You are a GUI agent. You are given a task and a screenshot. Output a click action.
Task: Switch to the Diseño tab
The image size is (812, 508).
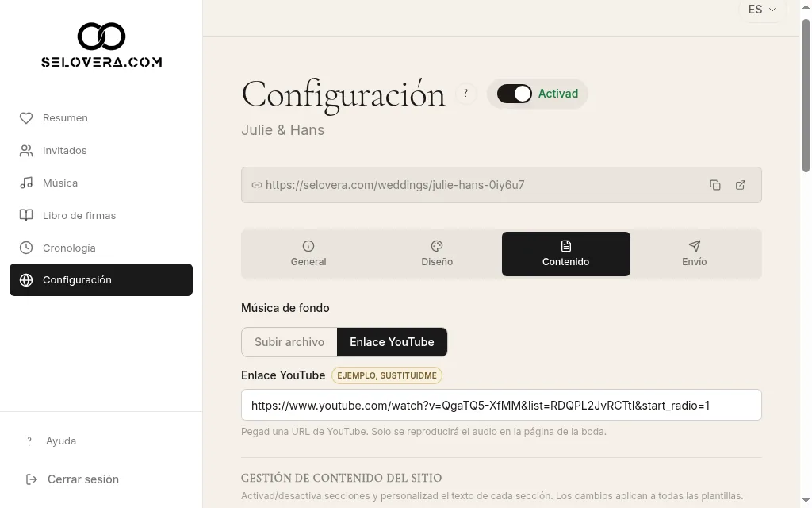[437, 254]
